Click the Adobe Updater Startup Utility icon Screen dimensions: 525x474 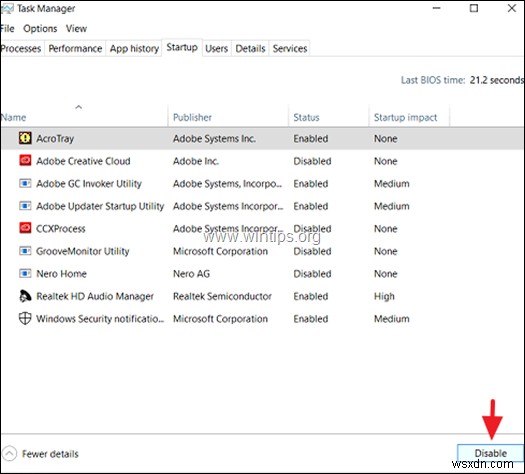[x=25, y=206]
